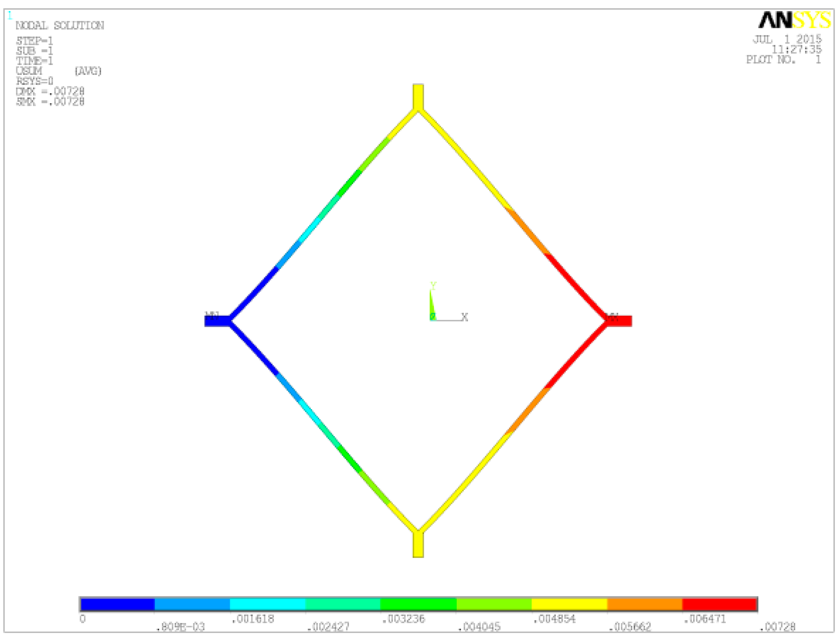The image size is (840, 641).
Task: Click the MN minimum marker label
Action: pyautogui.click(x=212, y=315)
